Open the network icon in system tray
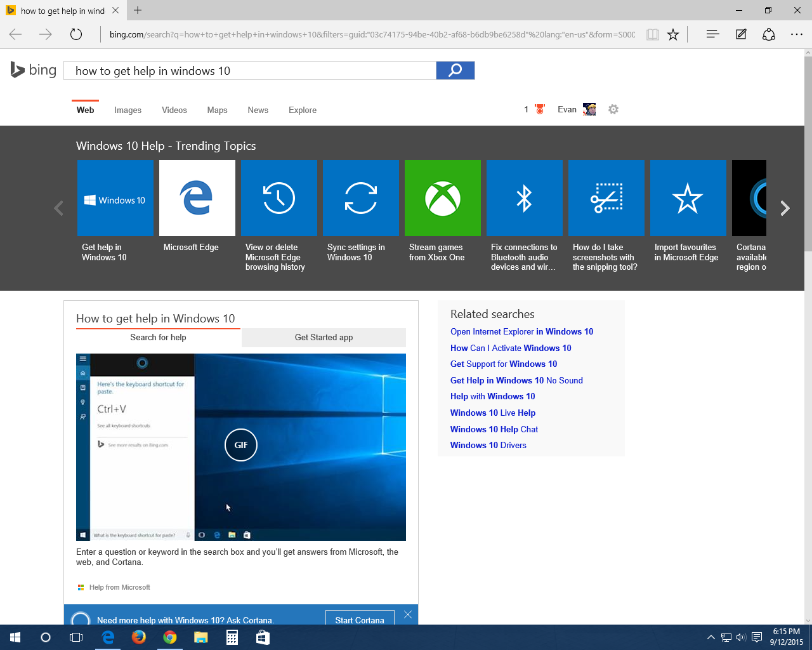Image resolution: width=812 pixels, height=650 pixels. (x=726, y=637)
